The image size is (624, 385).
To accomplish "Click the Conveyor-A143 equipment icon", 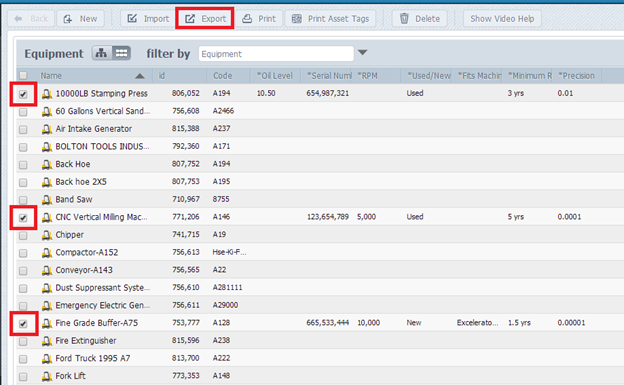I will [x=47, y=270].
